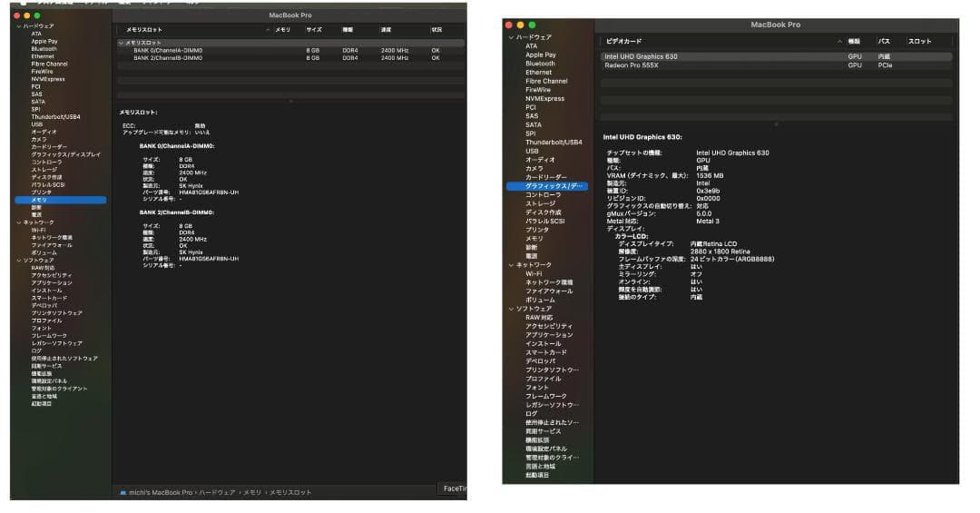The image size is (980, 513).
Task: Minimize the right MacBook Pro window
Action: tap(520, 25)
